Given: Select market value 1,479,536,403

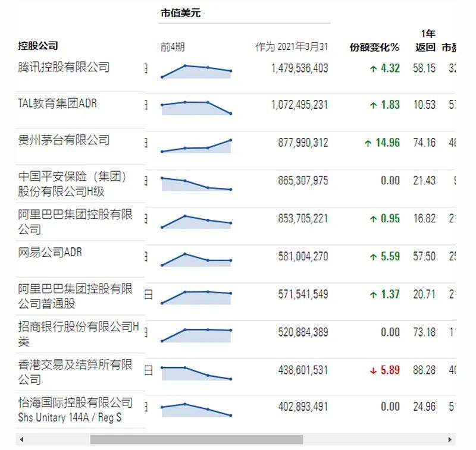Looking at the screenshot, I should 300,68.
